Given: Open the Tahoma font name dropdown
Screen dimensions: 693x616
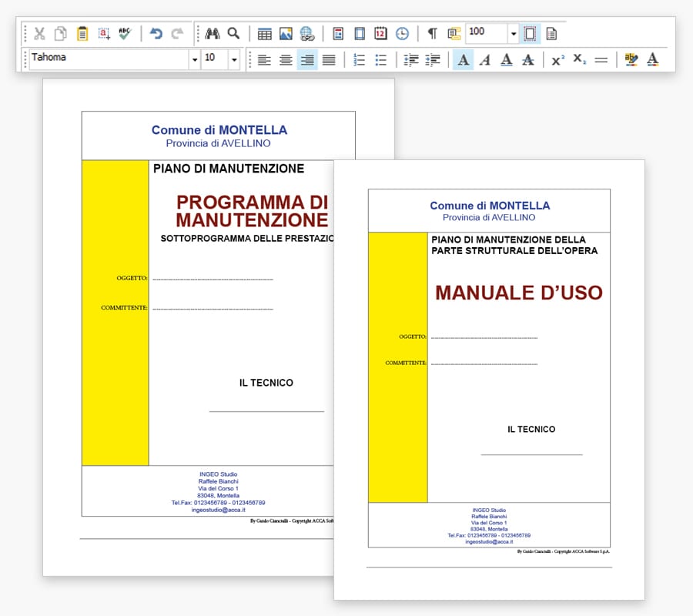Looking at the screenshot, I should (194, 60).
